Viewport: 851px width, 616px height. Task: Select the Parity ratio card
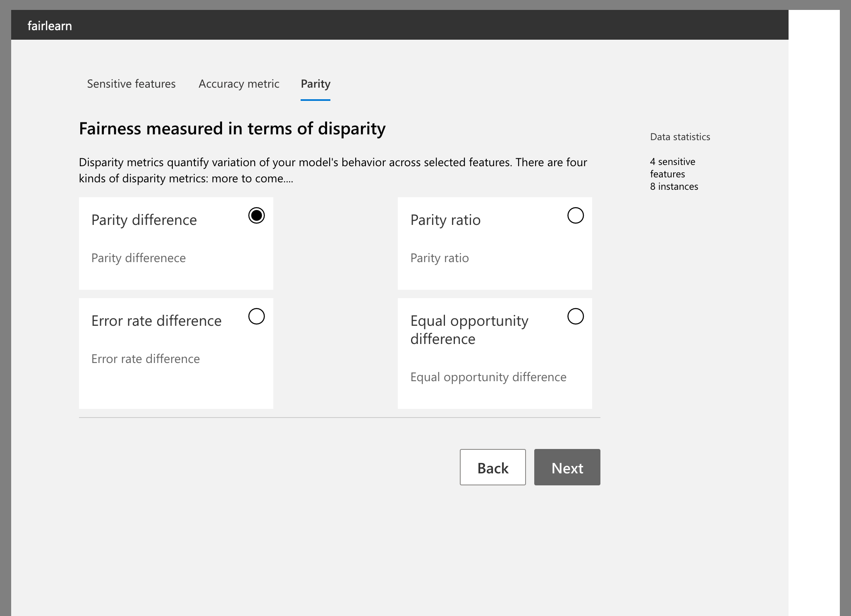(495, 244)
